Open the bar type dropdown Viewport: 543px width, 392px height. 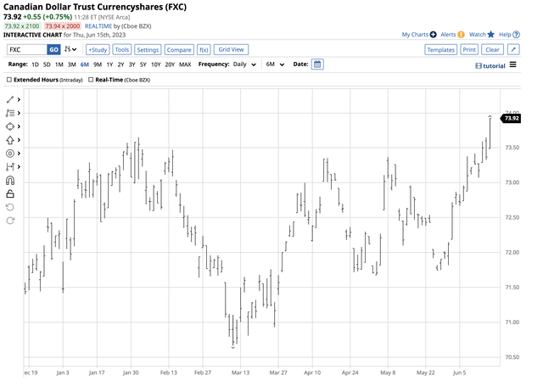tap(70, 49)
